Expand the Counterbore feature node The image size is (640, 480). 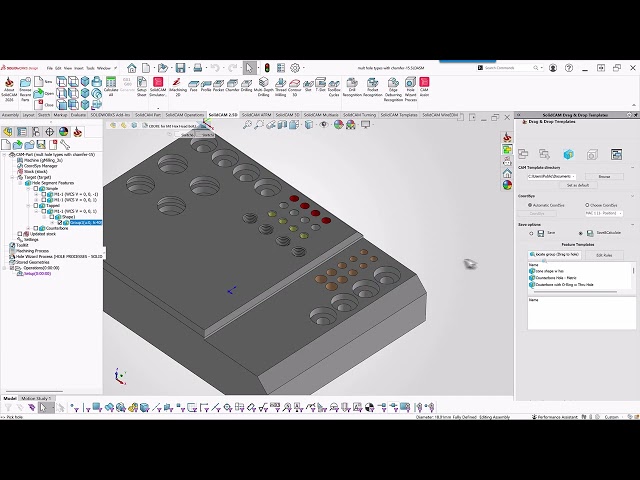pyautogui.click(x=29, y=228)
